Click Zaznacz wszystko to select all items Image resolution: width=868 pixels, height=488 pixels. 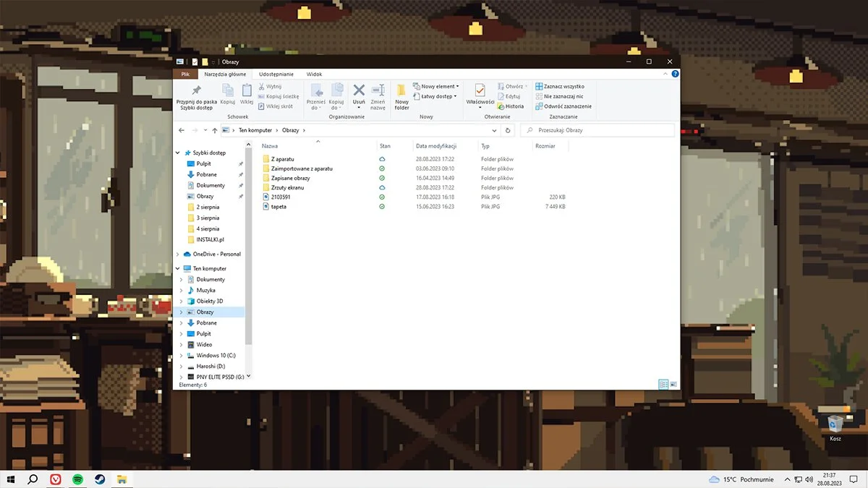(563, 85)
